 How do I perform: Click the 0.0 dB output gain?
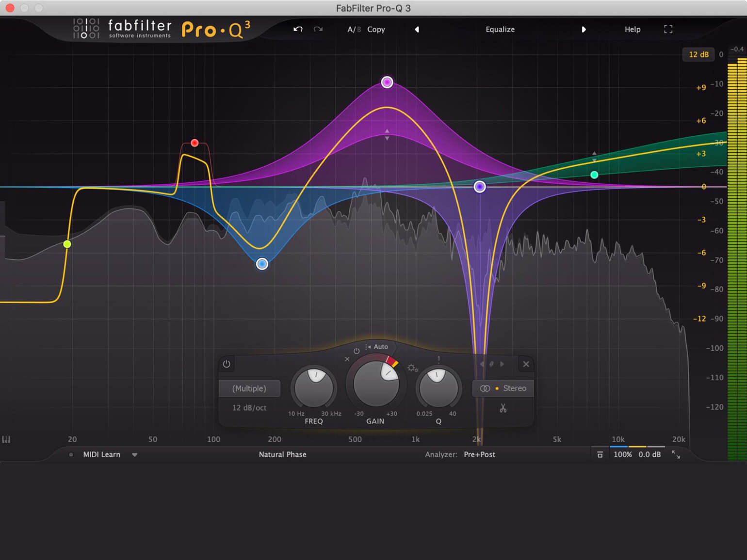650,454
